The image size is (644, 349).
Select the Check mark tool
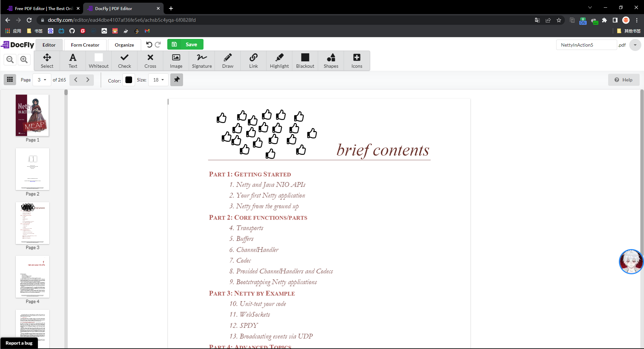click(x=124, y=61)
